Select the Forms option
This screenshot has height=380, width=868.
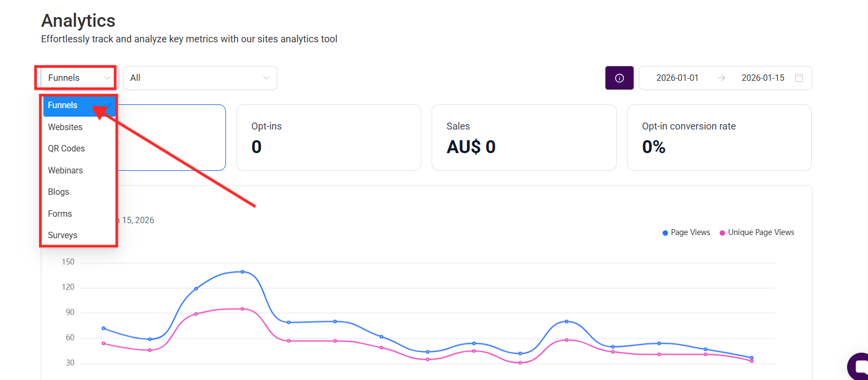click(60, 214)
